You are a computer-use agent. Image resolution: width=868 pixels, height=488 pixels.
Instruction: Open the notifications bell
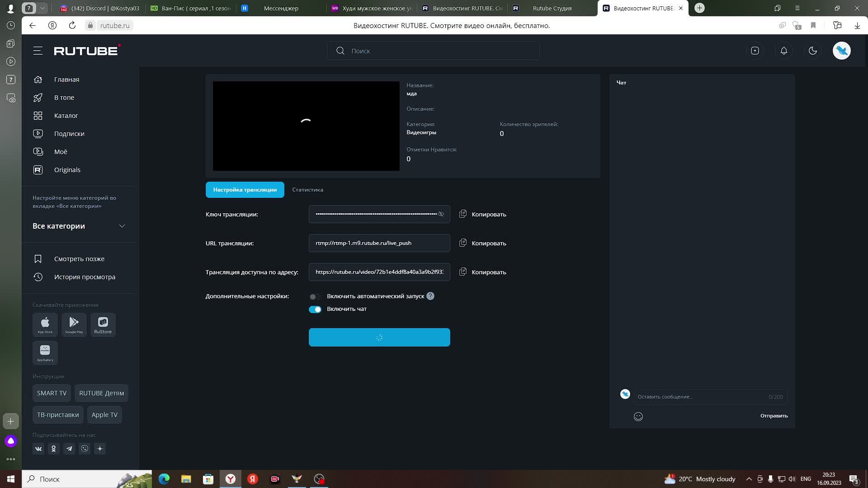[x=784, y=51]
